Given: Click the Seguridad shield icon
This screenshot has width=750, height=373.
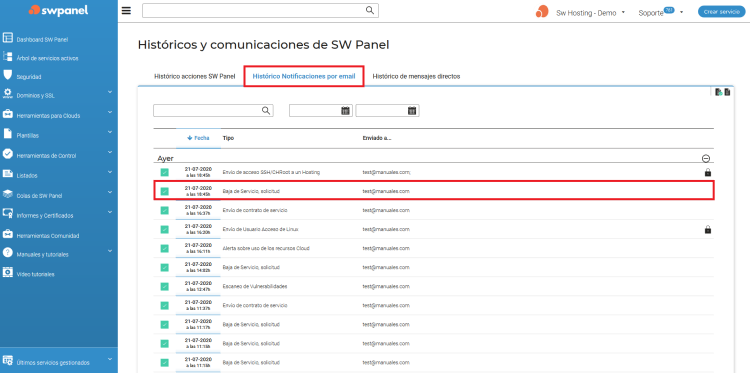Looking at the screenshot, I should [8, 75].
